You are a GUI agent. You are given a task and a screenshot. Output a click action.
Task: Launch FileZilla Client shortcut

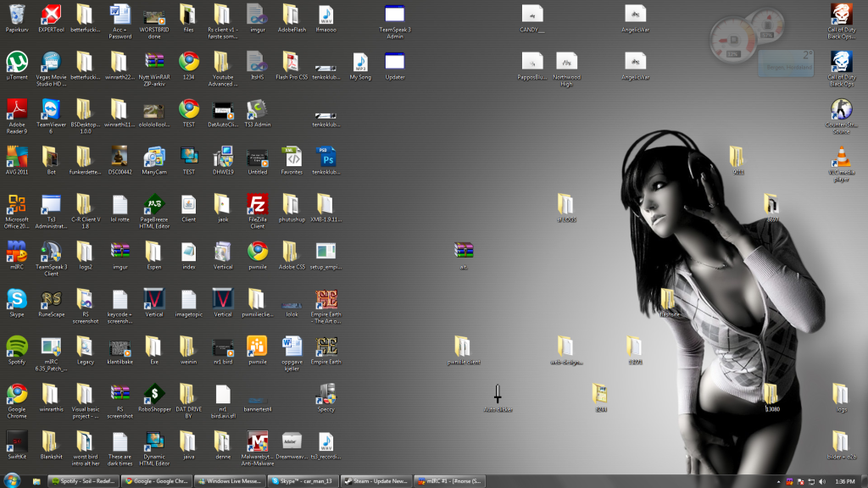click(x=258, y=204)
